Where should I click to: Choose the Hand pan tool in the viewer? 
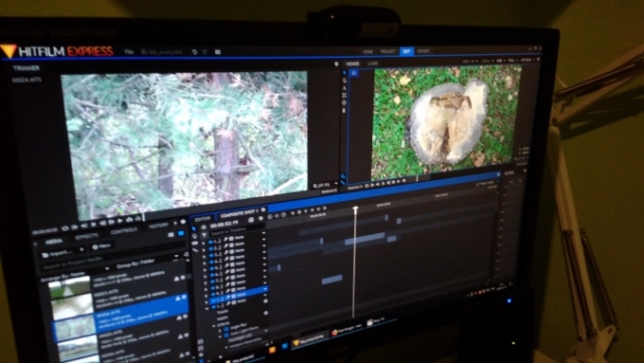pos(344,110)
